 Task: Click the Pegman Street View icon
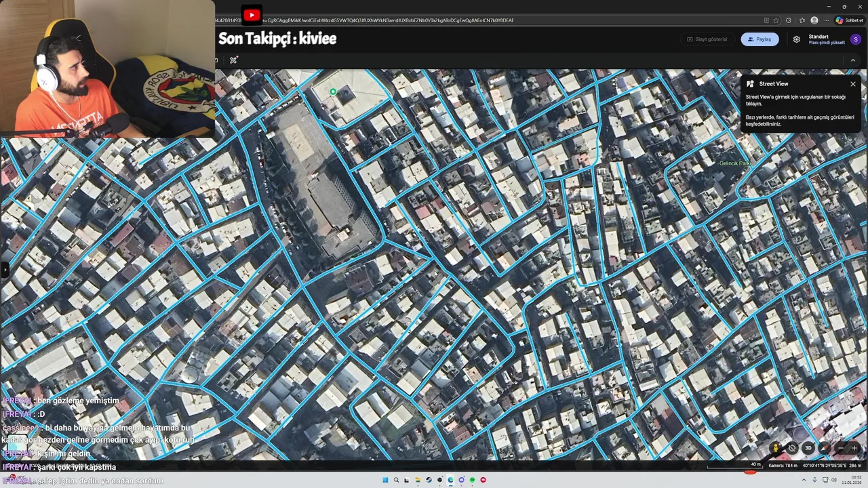click(776, 448)
